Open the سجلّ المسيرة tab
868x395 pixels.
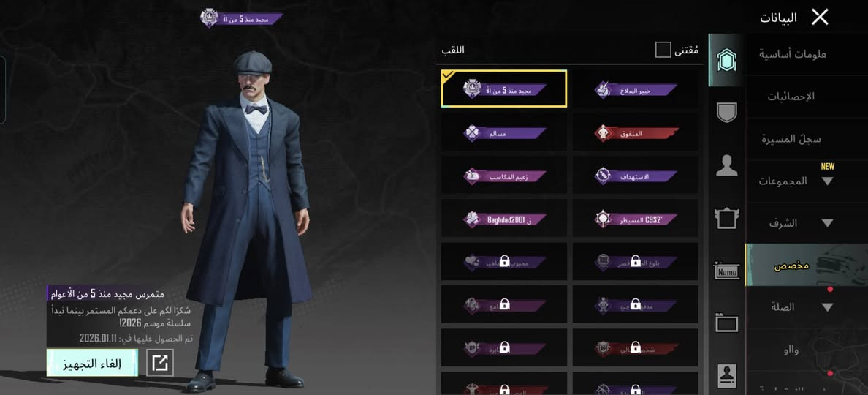(791, 138)
